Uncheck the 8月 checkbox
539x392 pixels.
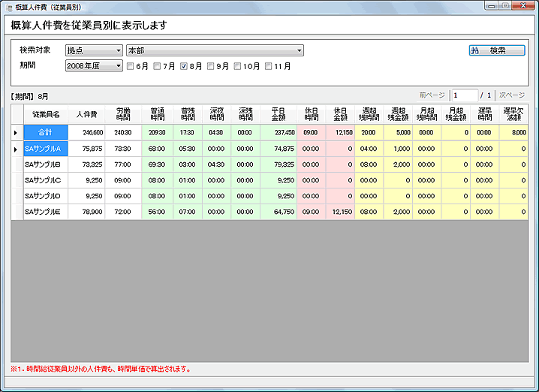(x=184, y=66)
